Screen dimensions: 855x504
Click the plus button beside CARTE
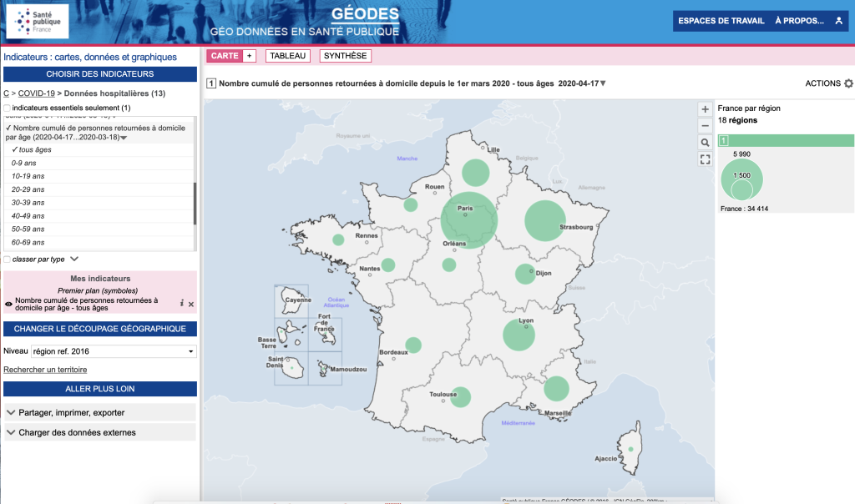coord(249,56)
